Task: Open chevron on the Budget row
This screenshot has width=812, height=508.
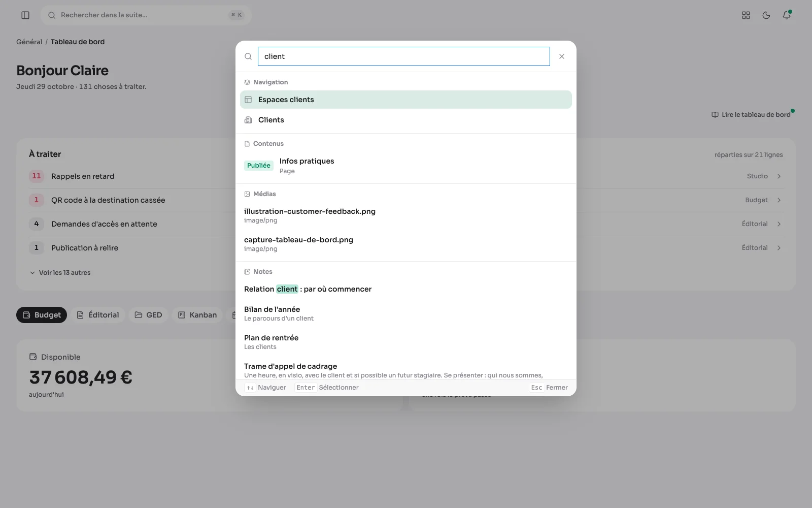Action: click(x=779, y=200)
